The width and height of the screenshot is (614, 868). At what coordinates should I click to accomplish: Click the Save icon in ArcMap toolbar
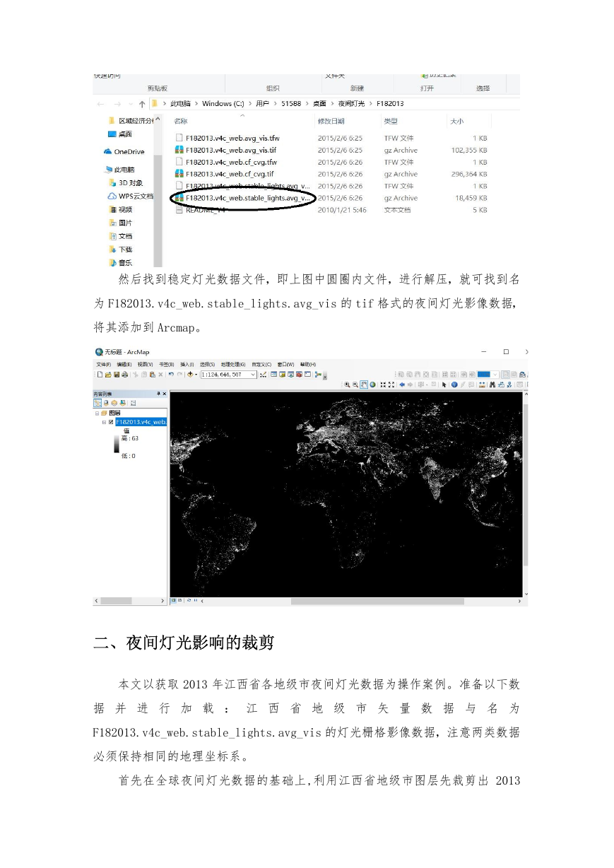coord(117,375)
